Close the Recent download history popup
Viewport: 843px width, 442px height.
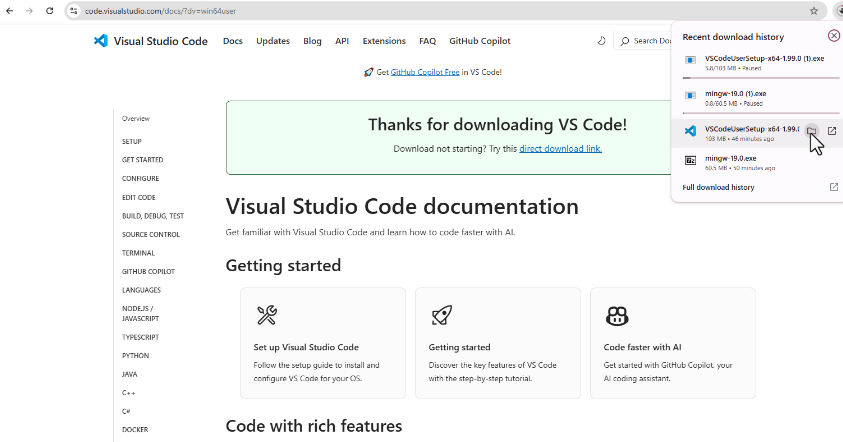834,35
